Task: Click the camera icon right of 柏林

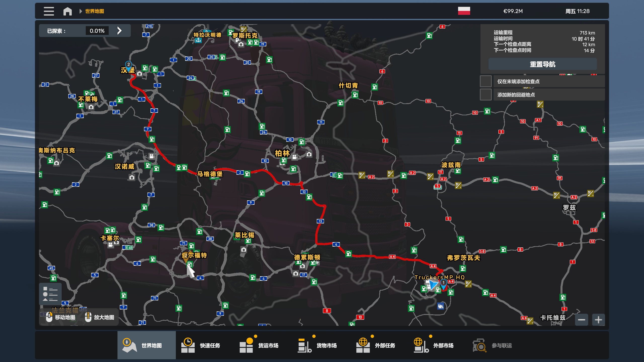Action: tap(309, 154)
